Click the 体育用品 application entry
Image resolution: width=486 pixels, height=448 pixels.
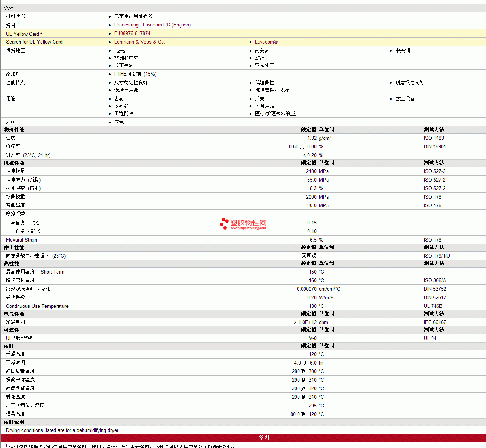265,106
